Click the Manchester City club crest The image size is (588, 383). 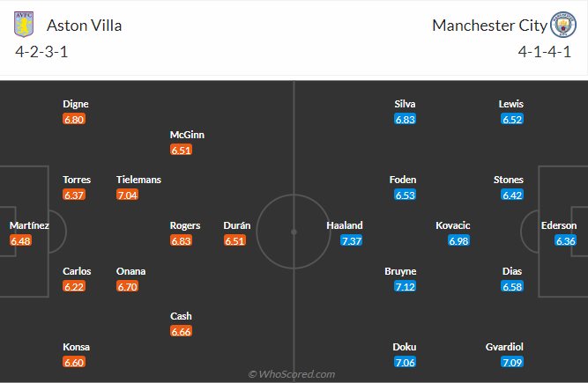[x=562, y=24]
